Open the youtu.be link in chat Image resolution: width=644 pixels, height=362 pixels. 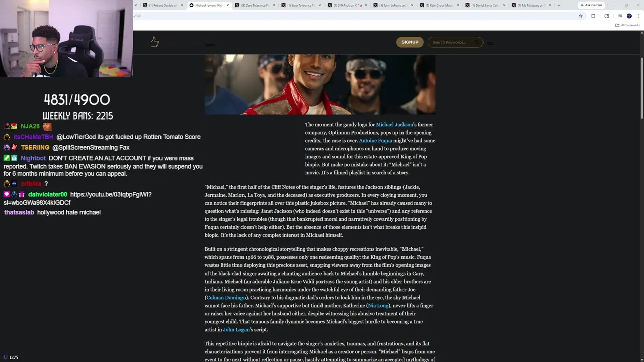tap(77, 198)
